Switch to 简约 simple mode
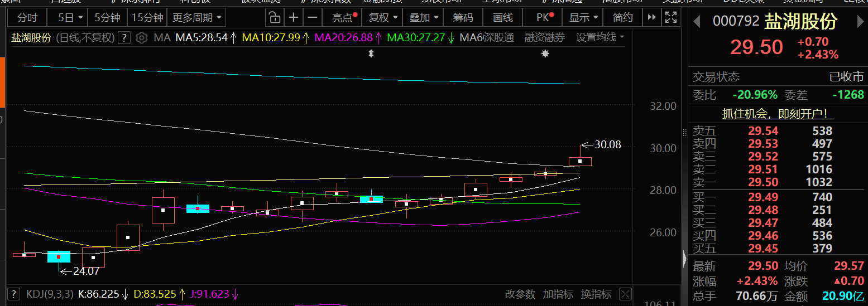Screen dimensions: 868x306 [x=623, y=18]
